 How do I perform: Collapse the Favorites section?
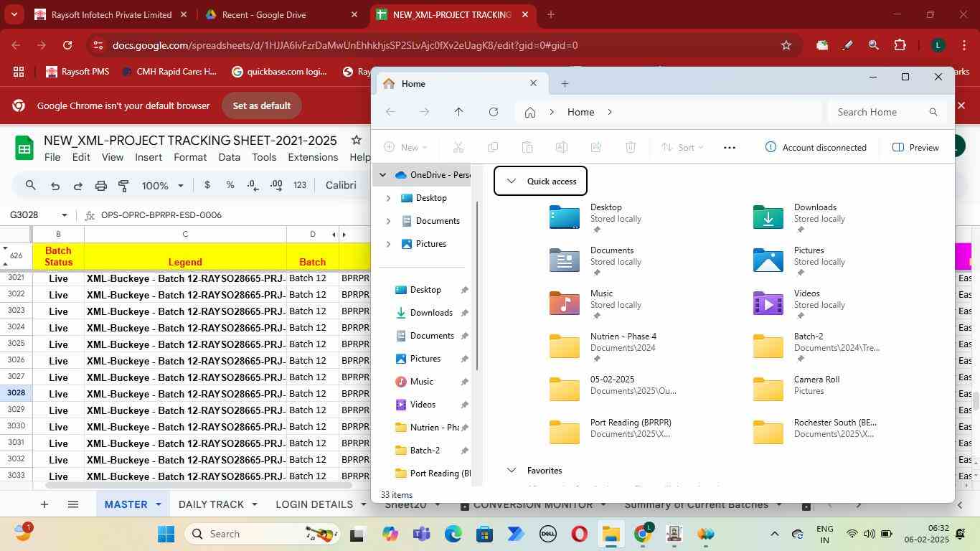(x=511, y=471)
